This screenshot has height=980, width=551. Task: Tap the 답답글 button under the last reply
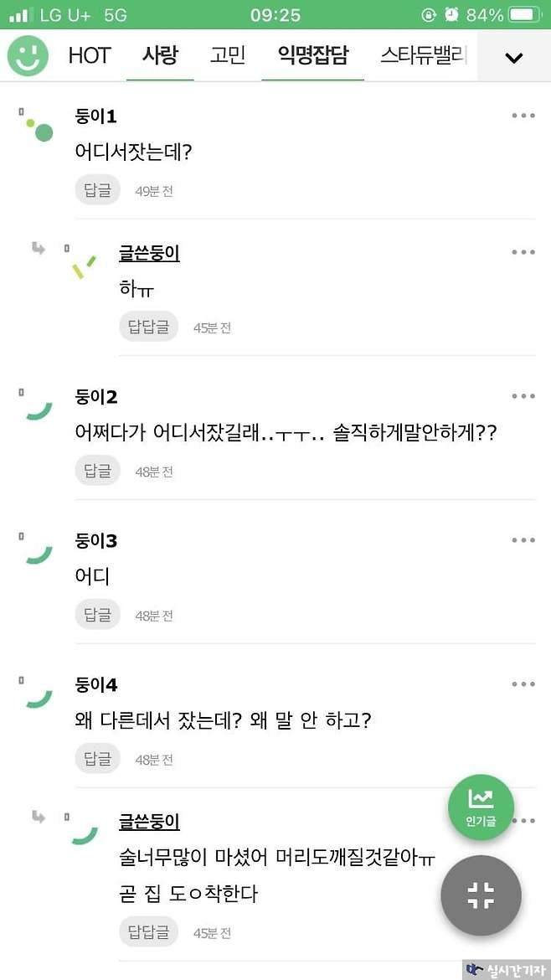pyautogui.click(x=148, y=931)
